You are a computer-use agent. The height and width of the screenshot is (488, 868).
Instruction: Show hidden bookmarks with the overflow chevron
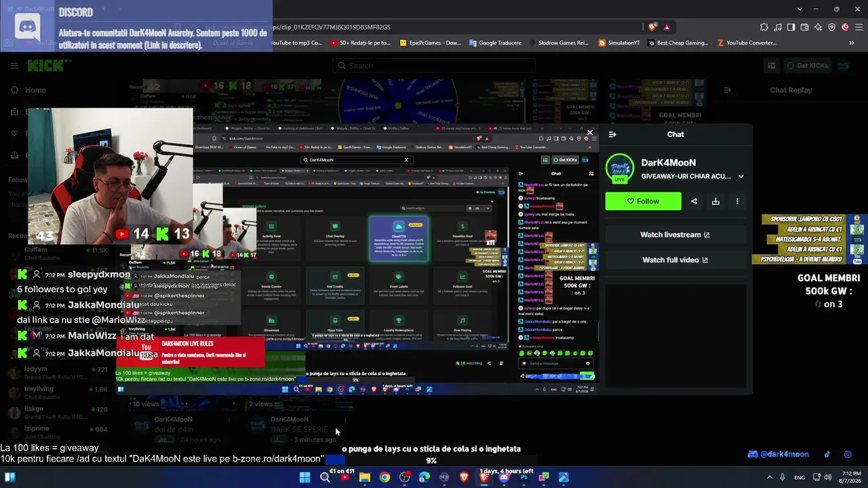852,43
